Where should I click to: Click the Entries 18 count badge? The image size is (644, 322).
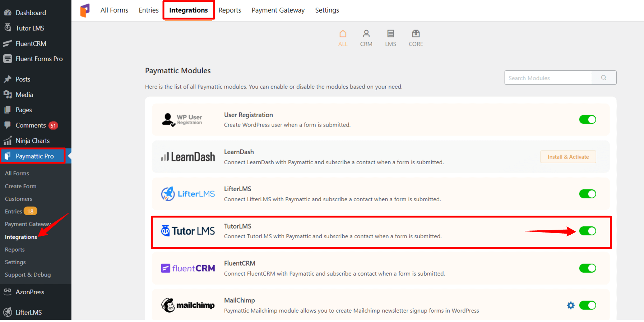tap(31, 211)
